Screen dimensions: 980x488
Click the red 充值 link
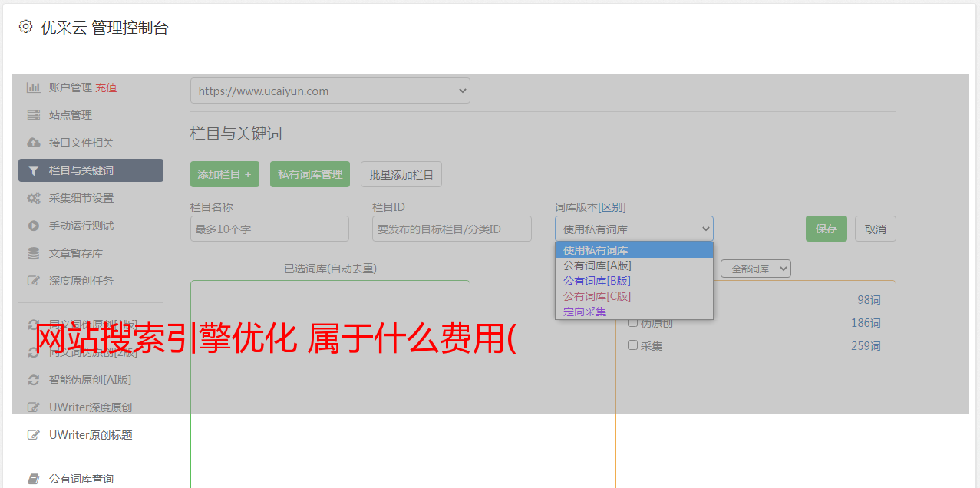coord(106,87)
